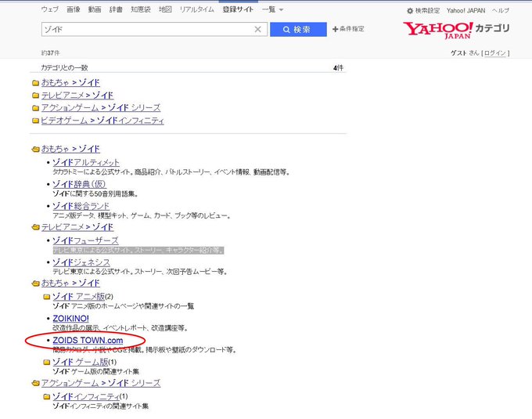Switch to the 辞書 tab
The image size is (532, 419).
(x=116, y=9)
